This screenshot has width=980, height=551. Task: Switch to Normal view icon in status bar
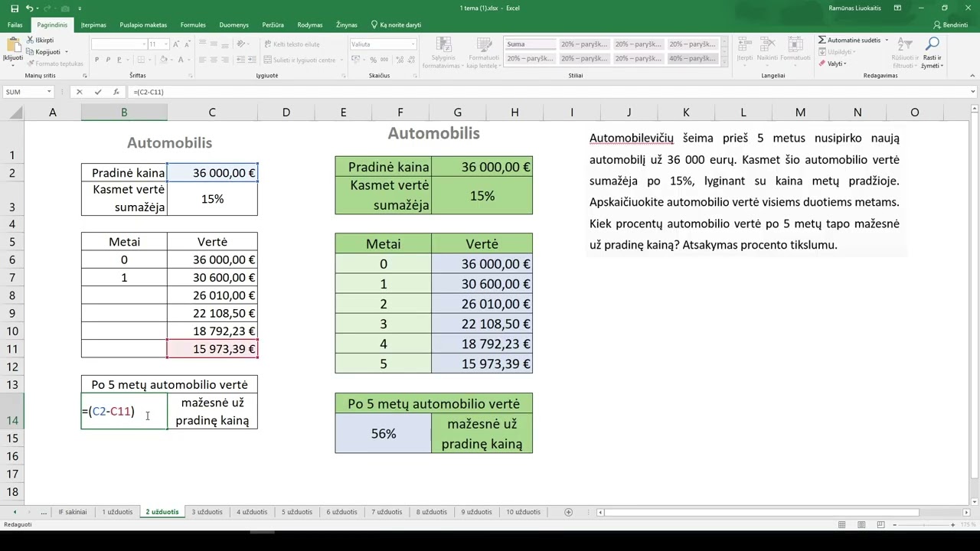pos(842,525)
